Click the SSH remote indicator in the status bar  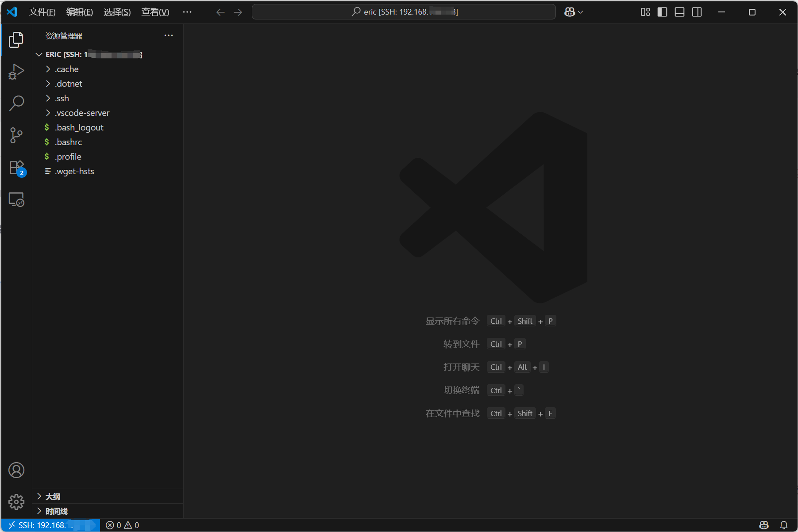pyautogui.click(x=50, y=525)
